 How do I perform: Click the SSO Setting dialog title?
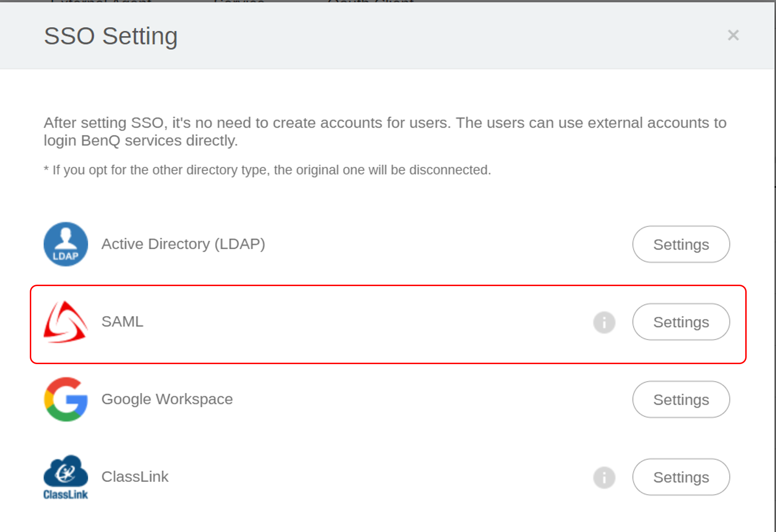click(111, 36)
